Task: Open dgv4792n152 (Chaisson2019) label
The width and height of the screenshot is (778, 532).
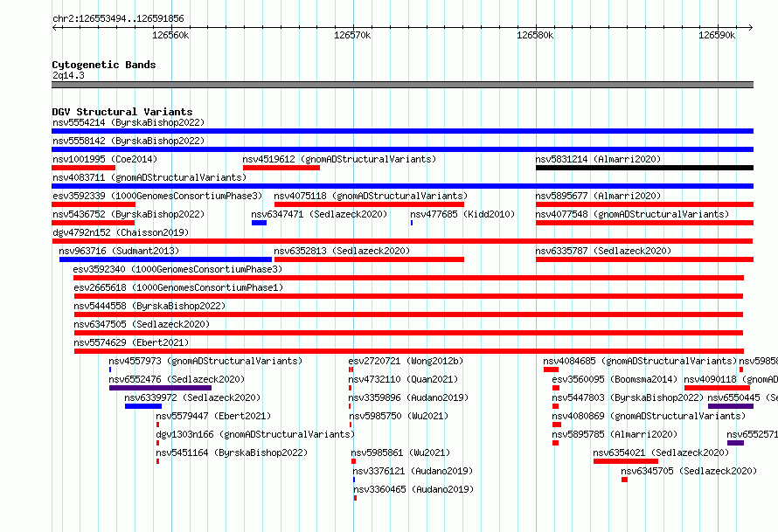Action: [x=121, y=232]
